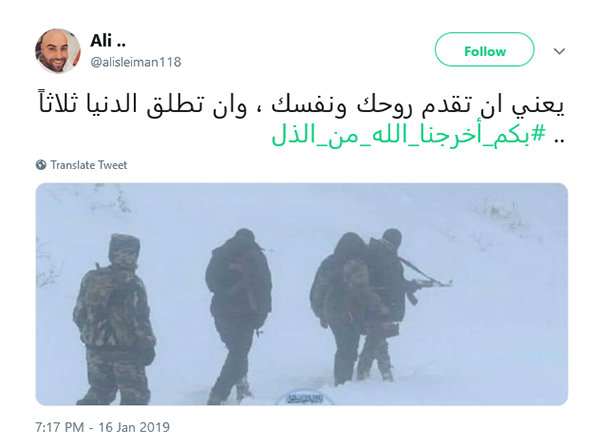Visit the @alisleiman118 handle link
This screenshot has width=600, height=448.
click(x=136, y=62)
